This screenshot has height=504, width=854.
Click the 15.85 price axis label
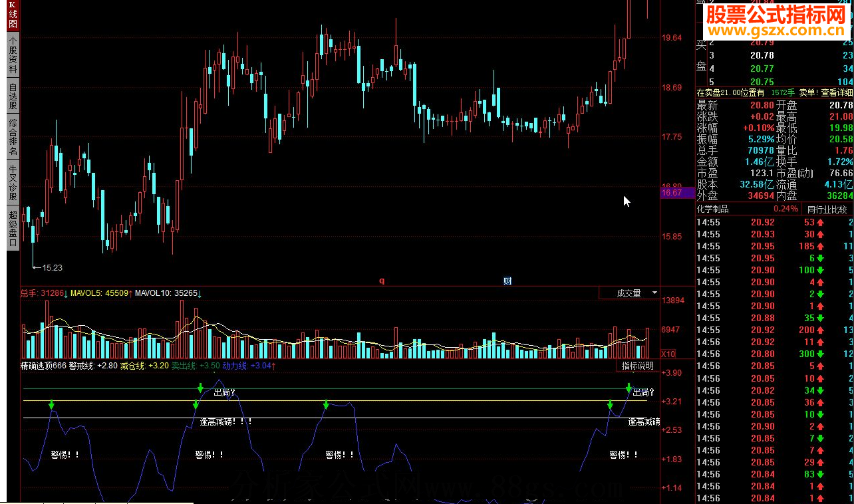coord(672,237)
